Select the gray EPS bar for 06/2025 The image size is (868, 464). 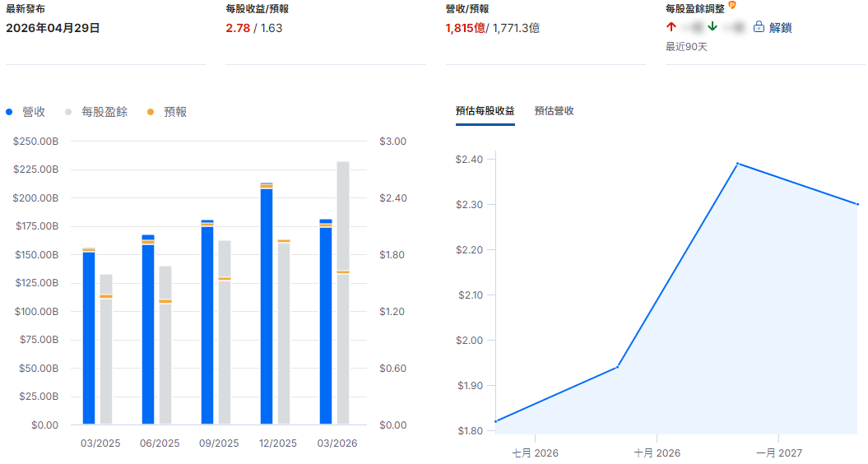pyautogui.click(x=165, y=345)
